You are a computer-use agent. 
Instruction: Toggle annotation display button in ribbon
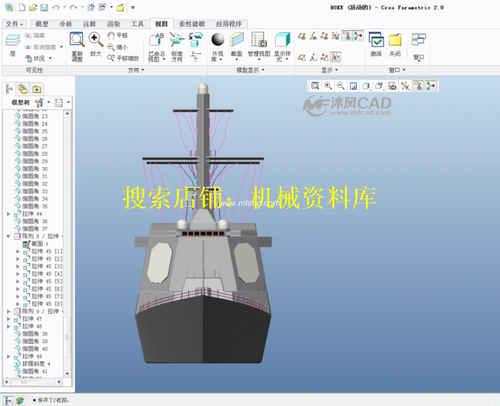click(x=347, y=36)
